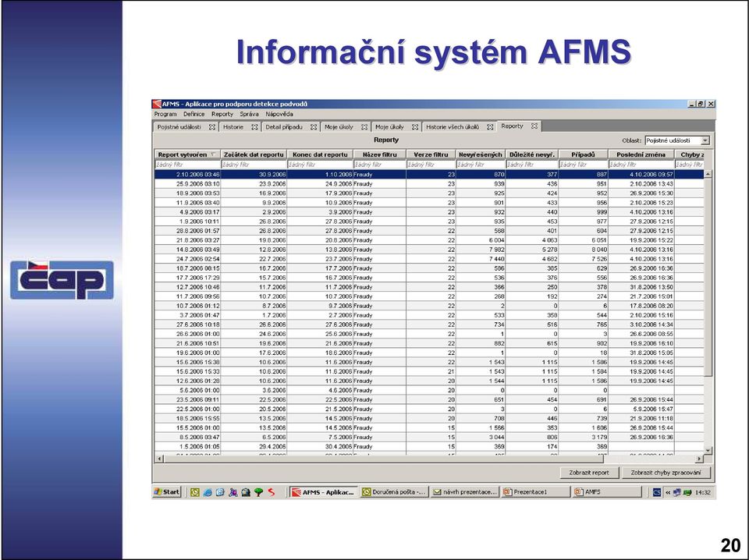This screenshot has height=560, width=749.
Task: Select report row created 21.8.2006 03:27
Action: pos(429,240)
